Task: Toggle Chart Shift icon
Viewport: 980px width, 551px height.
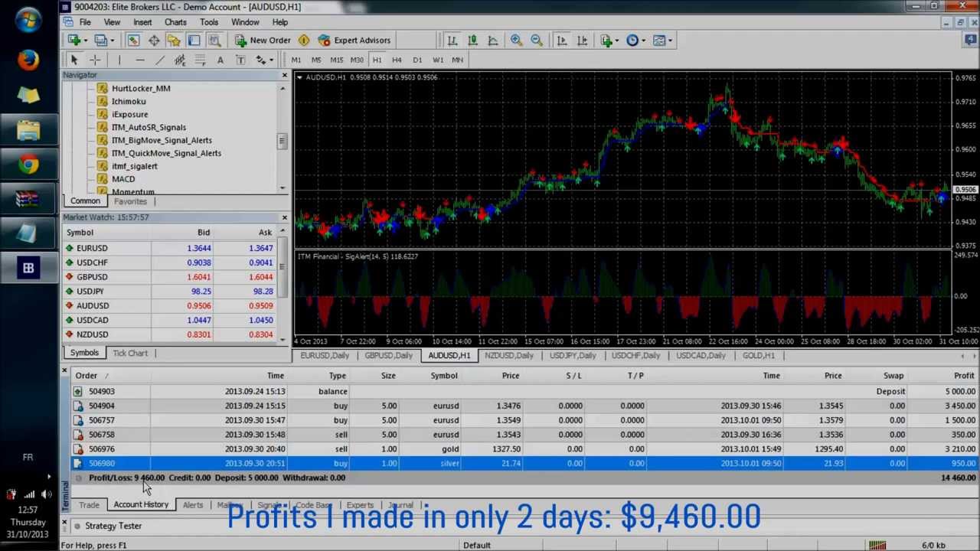Action: click(582, 40)
